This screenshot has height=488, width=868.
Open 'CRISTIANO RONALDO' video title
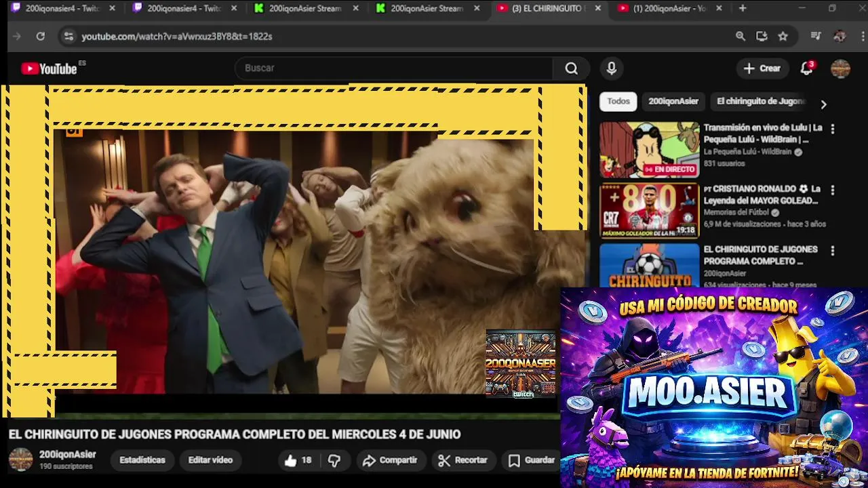pos(762,195)
